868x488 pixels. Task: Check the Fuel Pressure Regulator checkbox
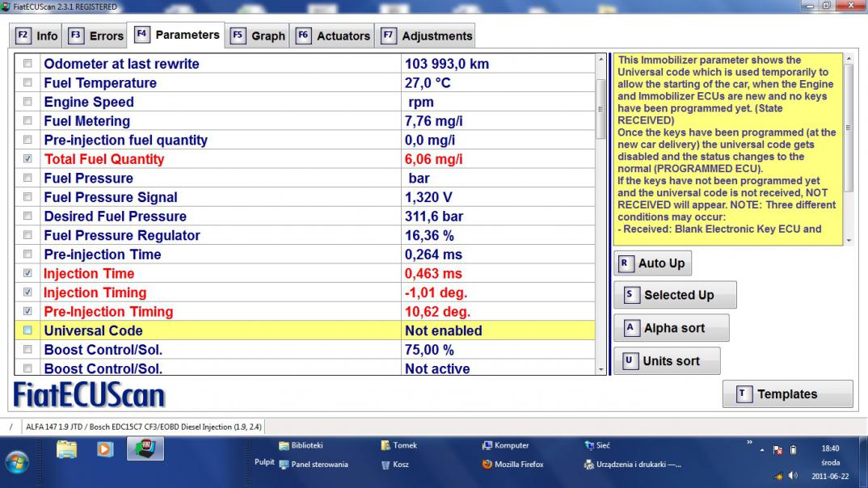tap(27, 235)
